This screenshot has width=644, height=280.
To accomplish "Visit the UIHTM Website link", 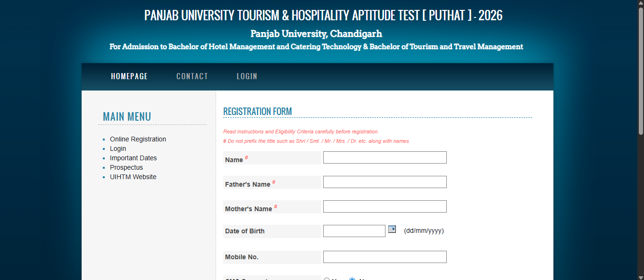I will point(133,177).
